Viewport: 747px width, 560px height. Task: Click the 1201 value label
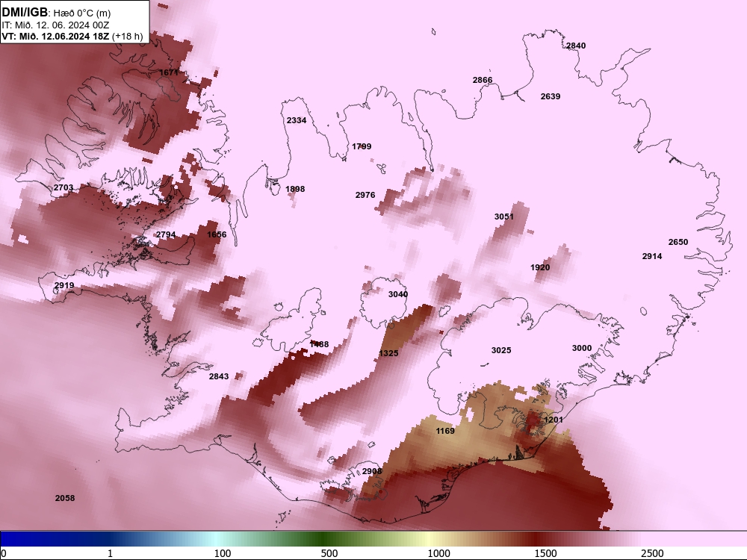554,420
